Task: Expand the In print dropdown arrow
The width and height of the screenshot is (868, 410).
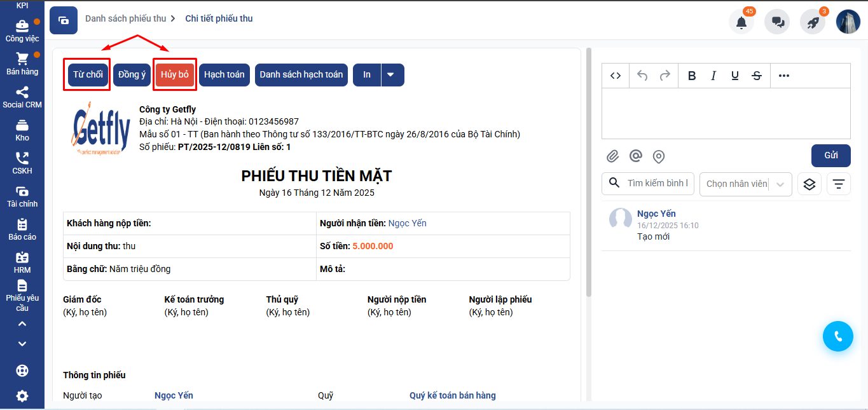Action: (x=391, y=74)
